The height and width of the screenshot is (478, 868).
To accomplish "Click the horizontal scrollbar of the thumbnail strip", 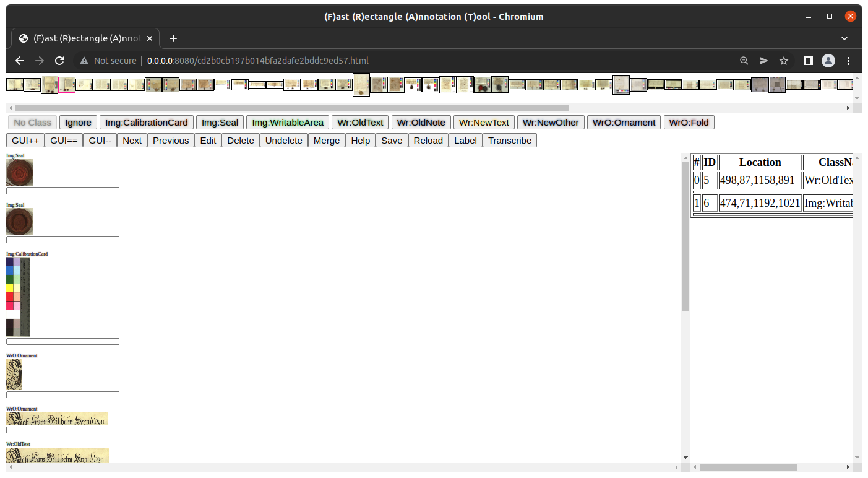I will (x=292, y=108).
